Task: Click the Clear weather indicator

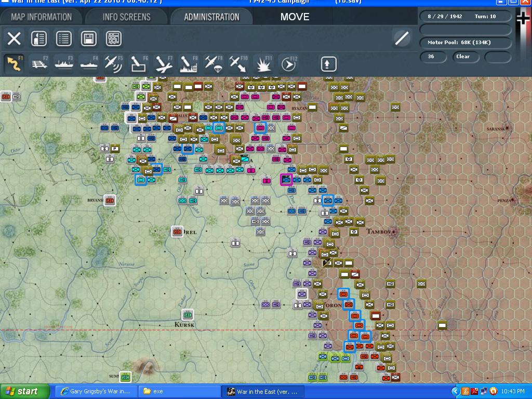Action: tap(465, 57)
